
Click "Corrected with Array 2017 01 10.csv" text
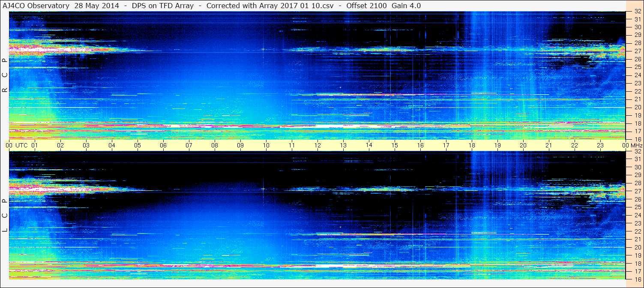click(270, 6)
